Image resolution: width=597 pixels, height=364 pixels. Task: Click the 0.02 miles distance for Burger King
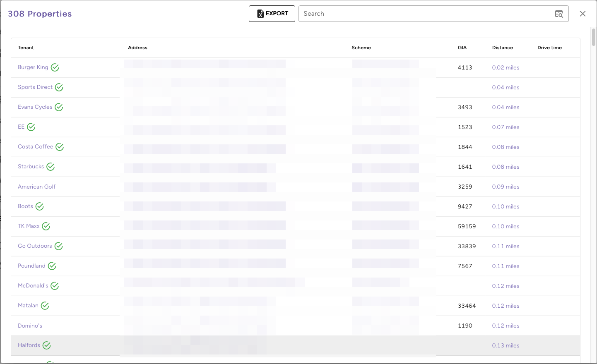coord(506,67)
